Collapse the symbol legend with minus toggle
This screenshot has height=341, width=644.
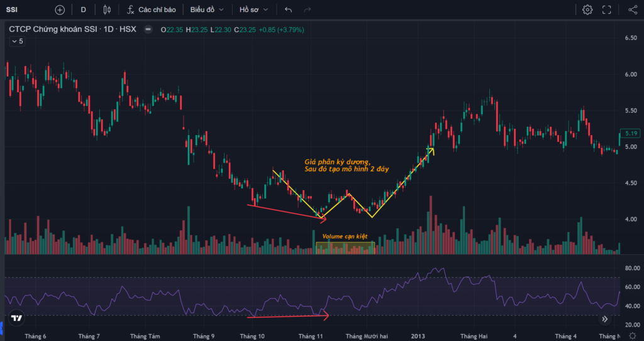148,30
